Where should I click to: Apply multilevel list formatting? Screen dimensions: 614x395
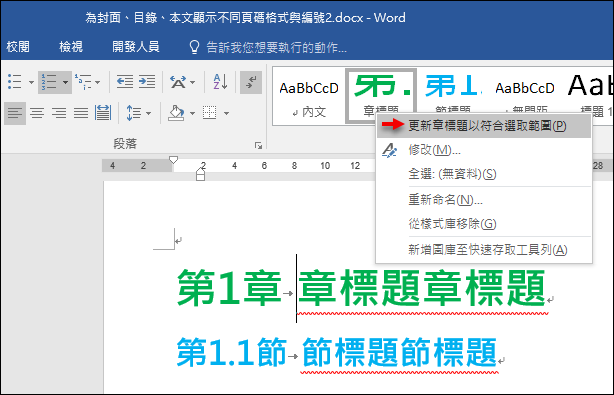[x=83, y=82]
